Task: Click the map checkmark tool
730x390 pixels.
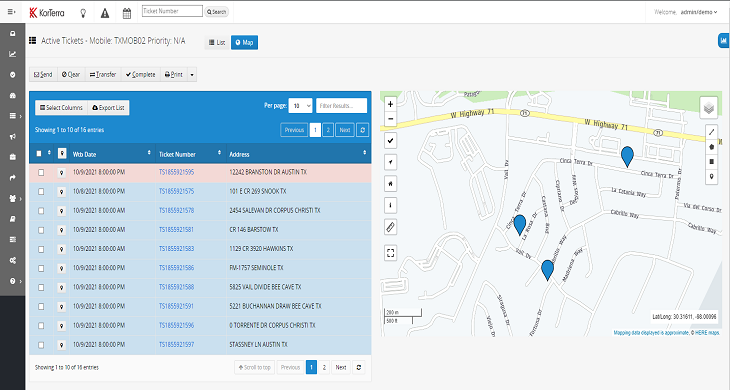Action: [391, 141]
